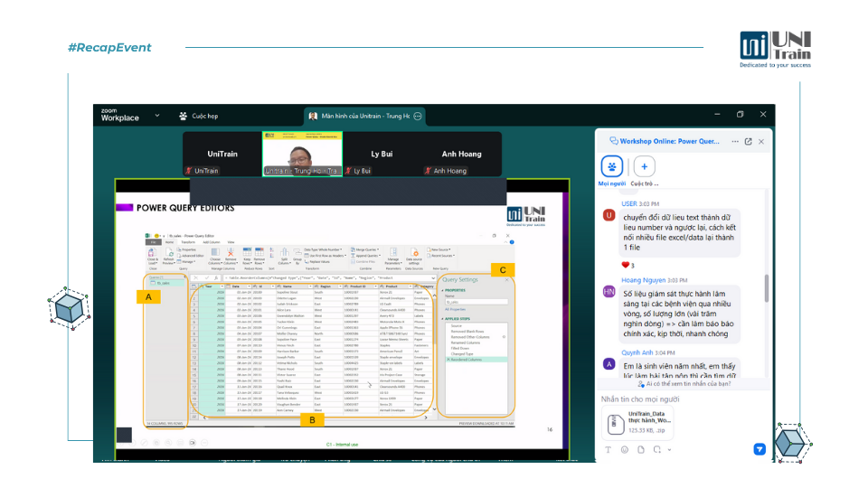Viewport: 868px width, 488px height.
Task: Open chat panel more options menu
Action: pyautogui.click(x=735, y=142)
